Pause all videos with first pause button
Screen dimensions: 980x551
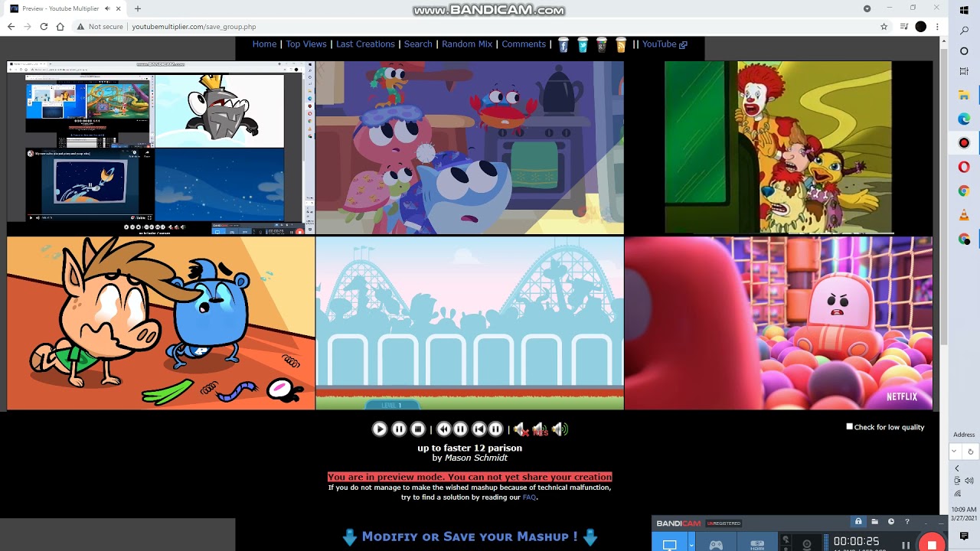point(399,429)
